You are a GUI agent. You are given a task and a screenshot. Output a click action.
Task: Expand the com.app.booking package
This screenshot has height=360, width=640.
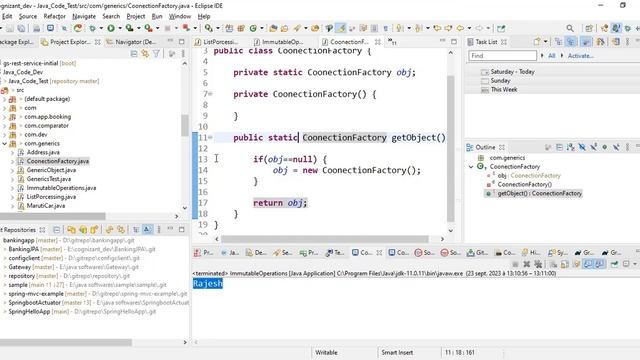pyautogui.click(x=4, y=117)
